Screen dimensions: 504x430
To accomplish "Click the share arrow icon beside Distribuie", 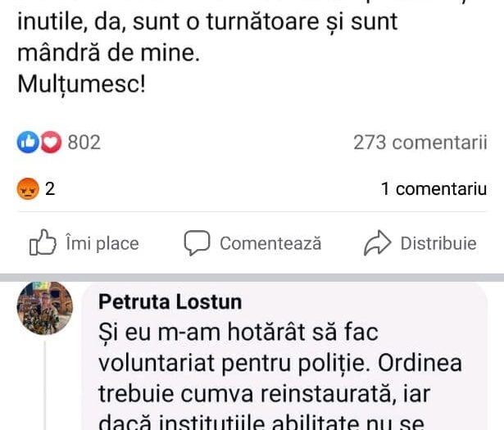I will coord(377,242).
